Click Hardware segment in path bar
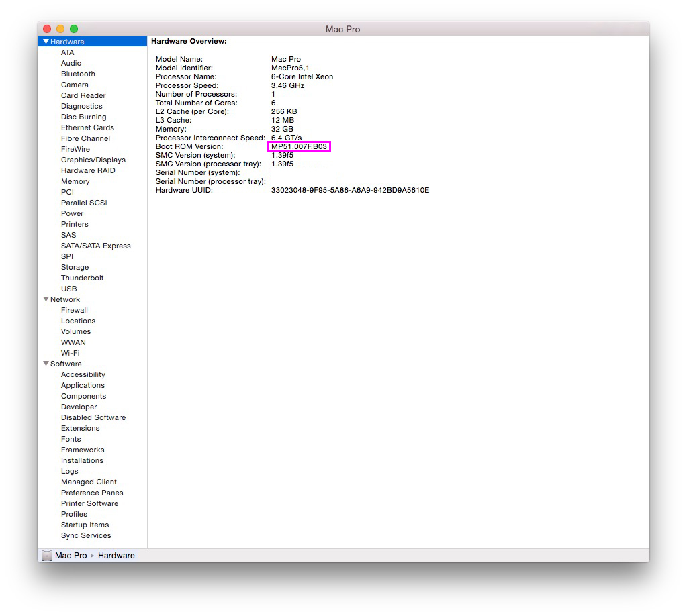The width and height of the screenshot is (687, 616). tap(116, 555)
